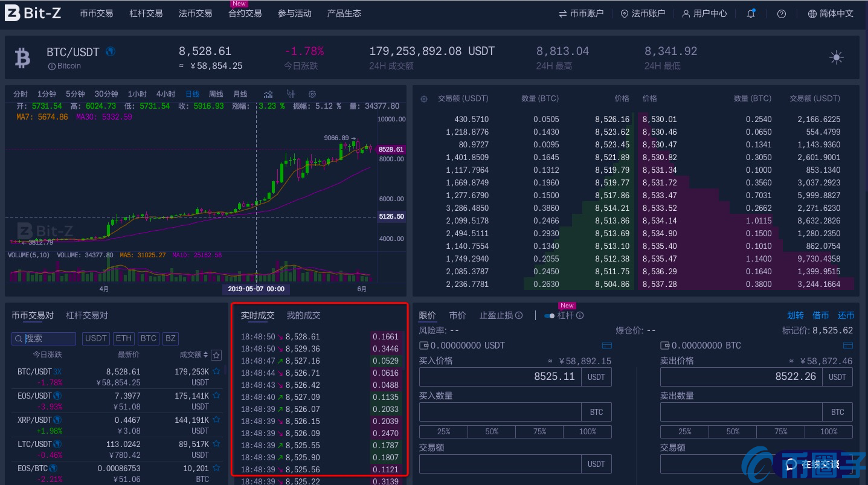Open 在线交谈 live chat
The image size is (868, 485).
(x=813, y=464)
